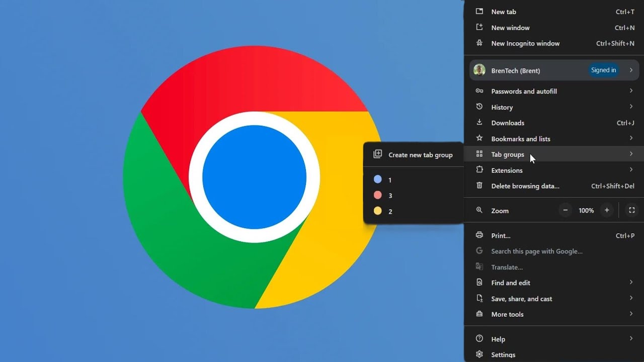Choose New window menu entry

tap(554, 28)
